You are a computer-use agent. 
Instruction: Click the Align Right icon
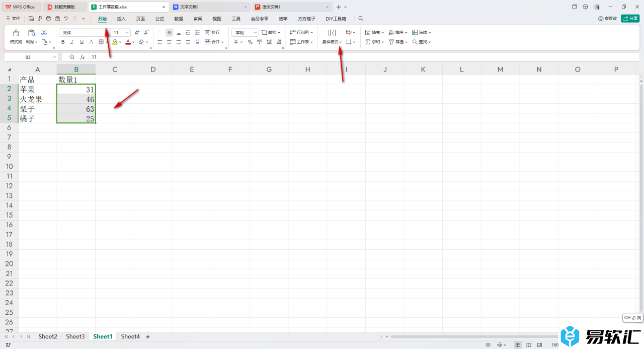pyautogui.click(x=179, y=42)
